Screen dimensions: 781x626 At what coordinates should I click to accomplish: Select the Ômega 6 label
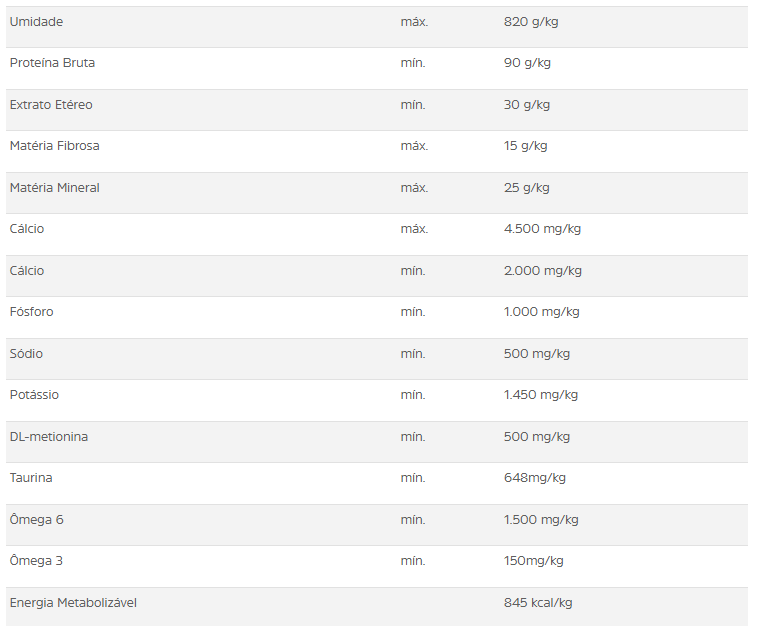coord(36,519)
